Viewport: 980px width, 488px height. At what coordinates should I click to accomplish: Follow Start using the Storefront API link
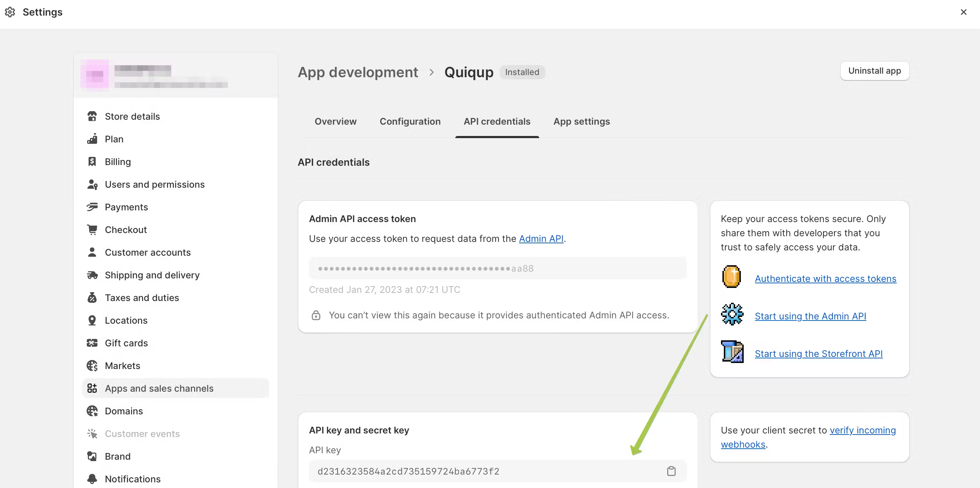(x=818, y=353)
